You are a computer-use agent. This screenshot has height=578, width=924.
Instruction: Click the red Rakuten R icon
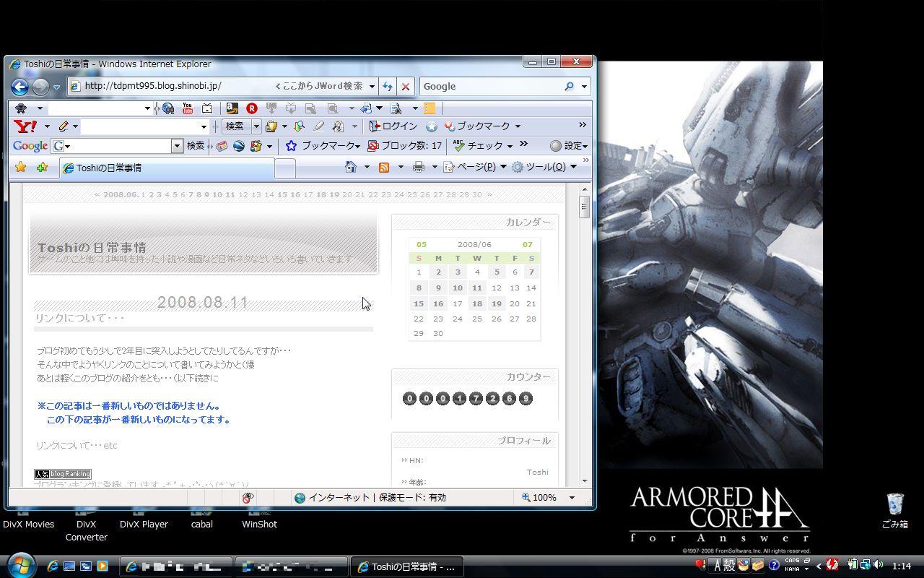(x=251, y=108)
